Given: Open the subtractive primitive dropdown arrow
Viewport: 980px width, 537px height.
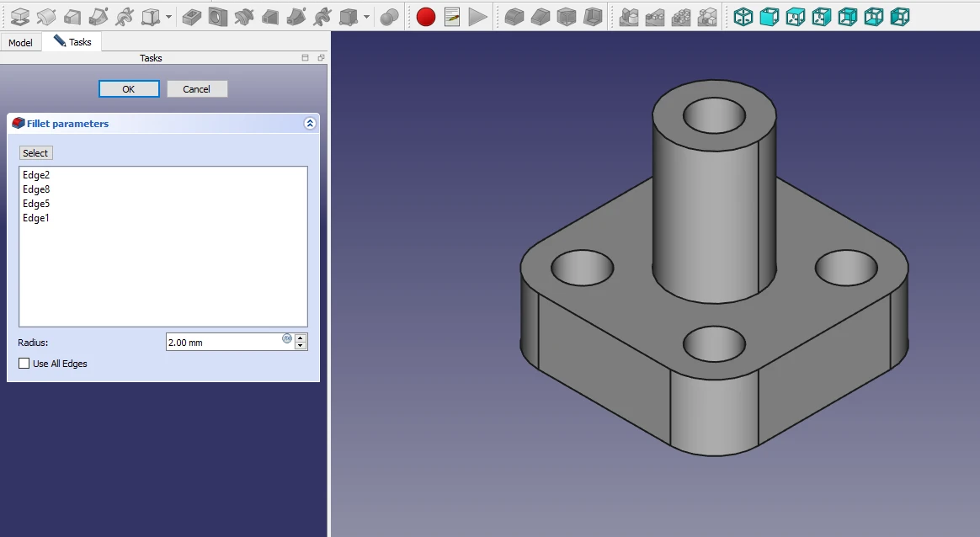Looking at the screenshot, I should click(x=366, y=17).
